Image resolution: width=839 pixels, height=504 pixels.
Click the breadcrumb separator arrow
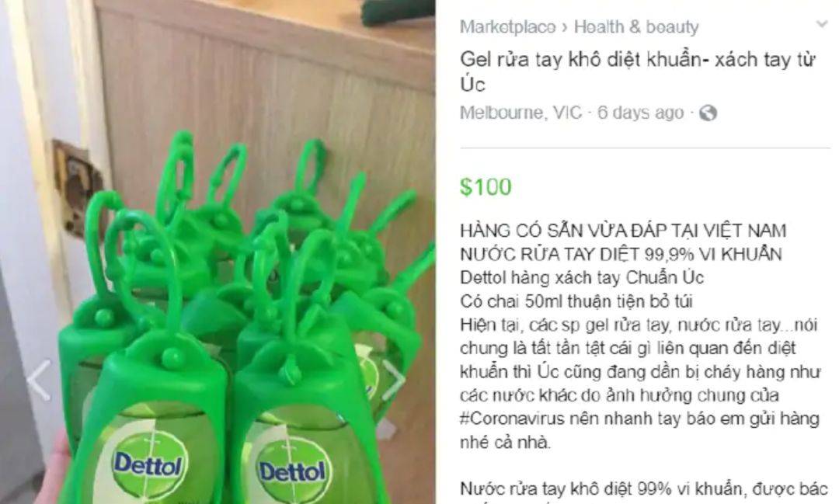coord(565,26)
